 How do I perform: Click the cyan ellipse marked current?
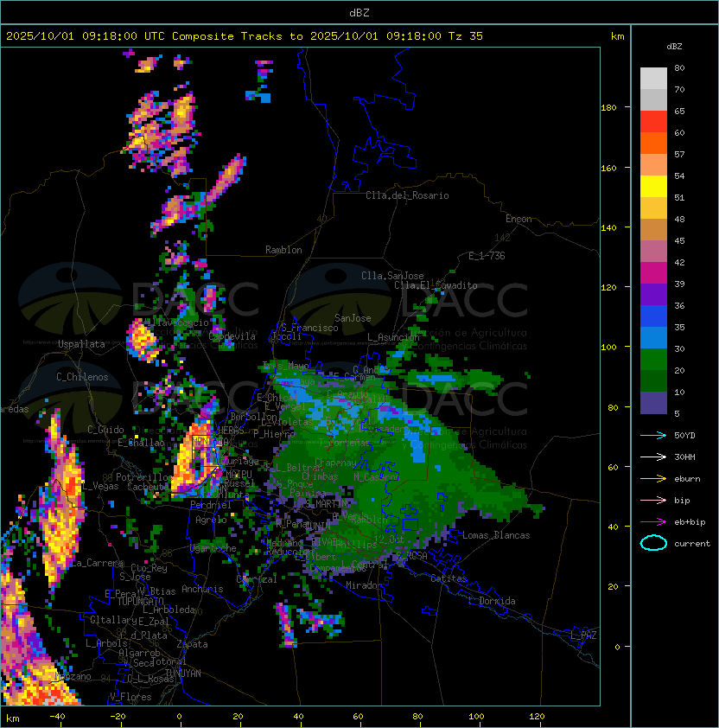point(653,543)
